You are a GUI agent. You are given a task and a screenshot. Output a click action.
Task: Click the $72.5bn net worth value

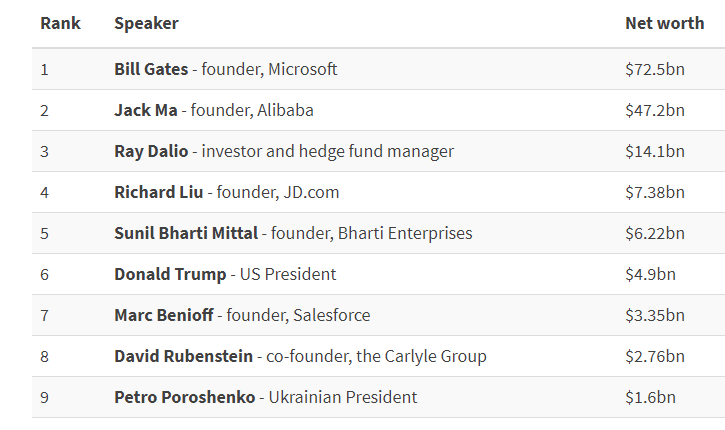click(655, 69)
